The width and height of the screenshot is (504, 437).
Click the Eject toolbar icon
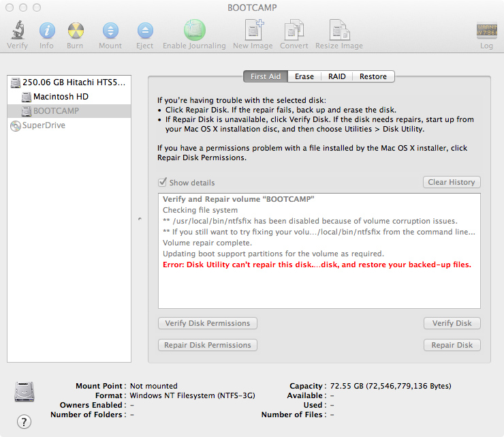tap(145, 31)
